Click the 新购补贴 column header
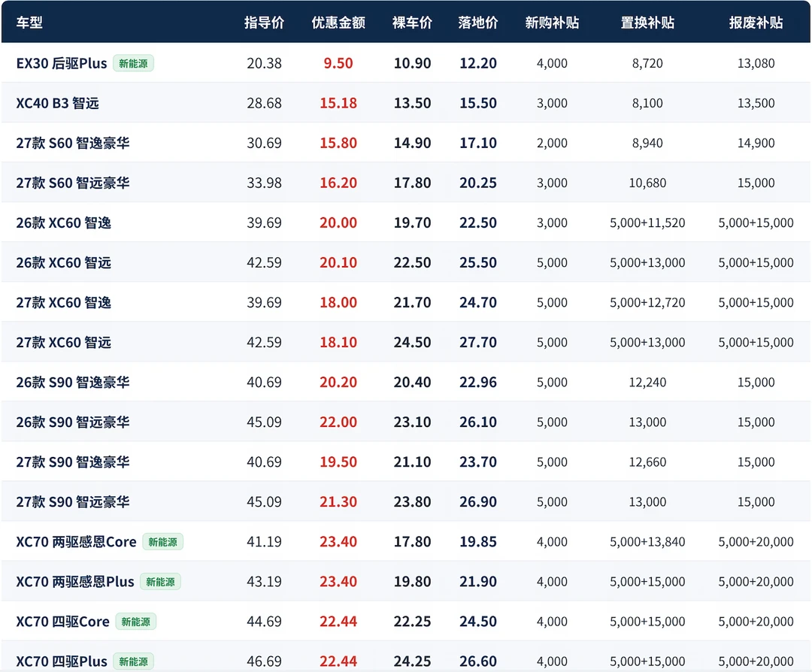The image size is (812, 672). [552, 23]
